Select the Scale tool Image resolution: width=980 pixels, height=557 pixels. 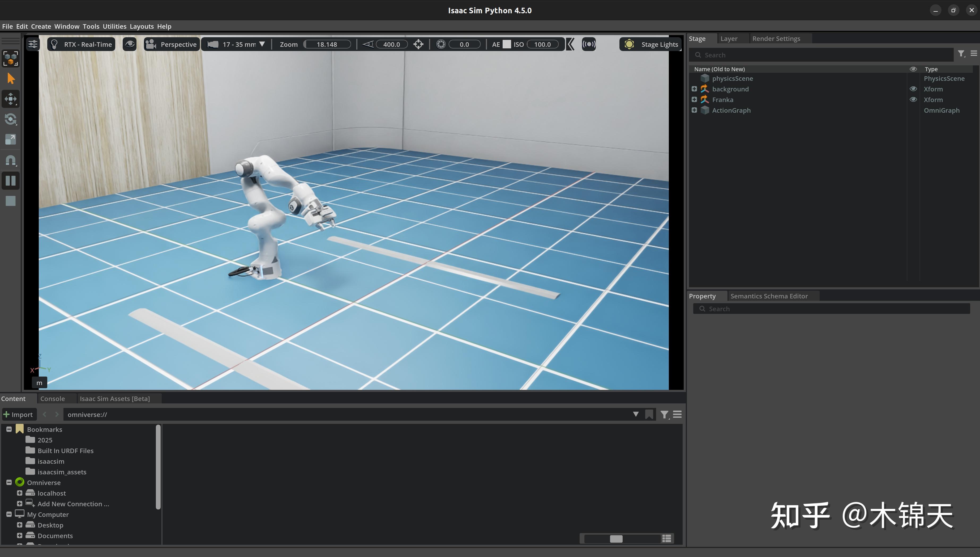[10, 140]
